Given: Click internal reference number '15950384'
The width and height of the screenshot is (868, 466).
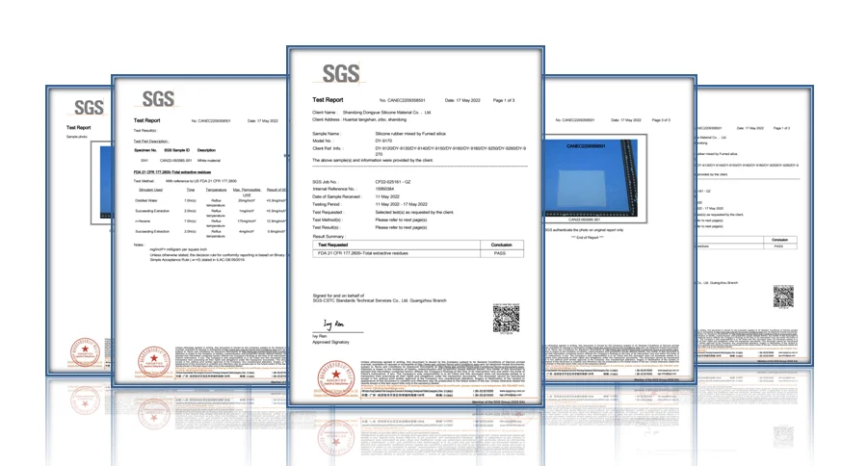Looking at the screenshot, I should click(384, 189).
